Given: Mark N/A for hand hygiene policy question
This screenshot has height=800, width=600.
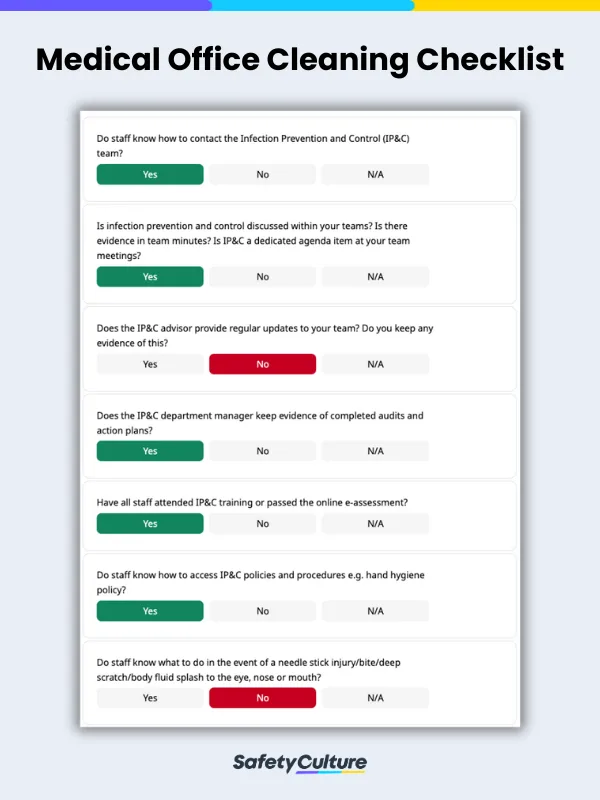Looking at the screenshot, I should [375, 611].
